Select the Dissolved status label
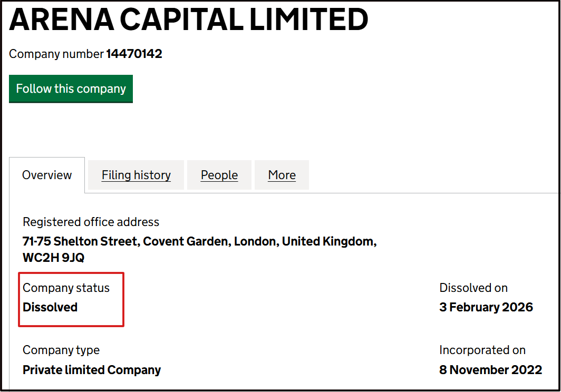 [50, 307]
